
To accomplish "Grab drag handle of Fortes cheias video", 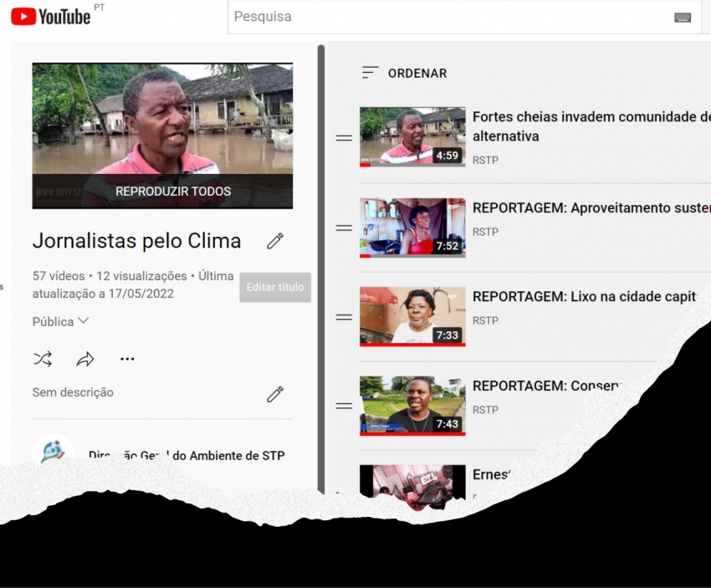I will click(x=344, y=138).
